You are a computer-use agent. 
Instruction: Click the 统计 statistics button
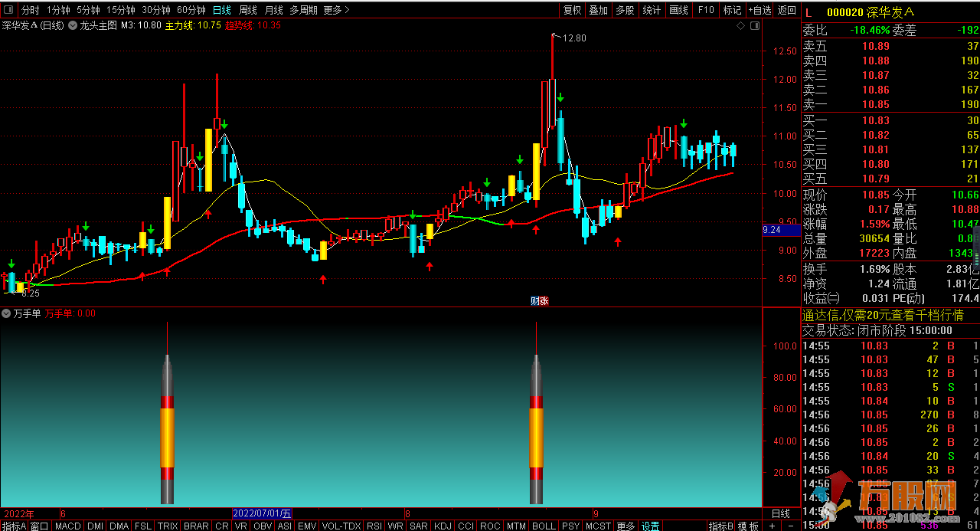652,10
